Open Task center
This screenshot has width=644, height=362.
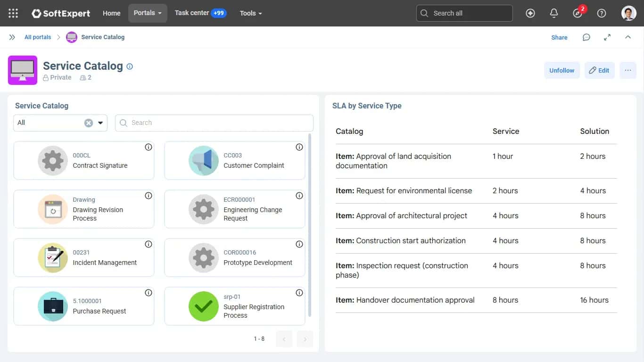click(200, 13)
